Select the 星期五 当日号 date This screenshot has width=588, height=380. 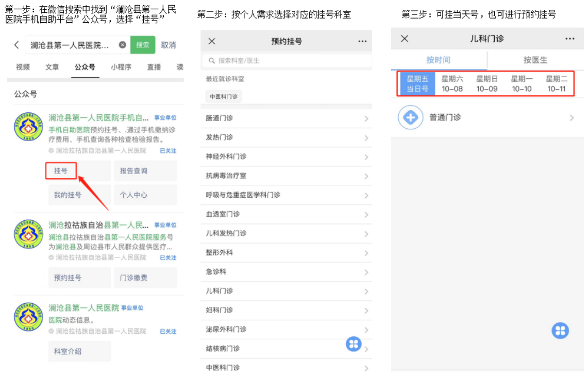click(x=417, y=83)
